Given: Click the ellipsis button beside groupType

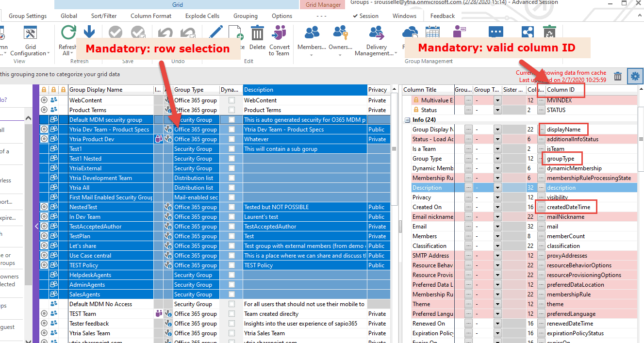Looking at the screenshot, I should coord(542,159).
